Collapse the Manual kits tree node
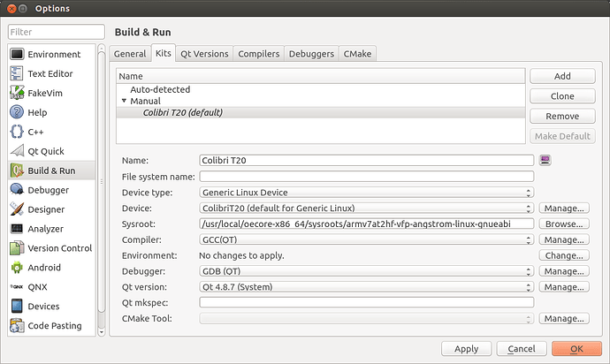 coord(124,101)
